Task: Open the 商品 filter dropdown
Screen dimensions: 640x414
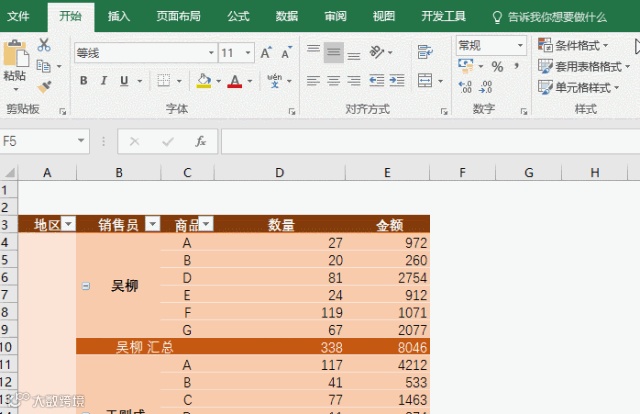Action: point(206,224)
